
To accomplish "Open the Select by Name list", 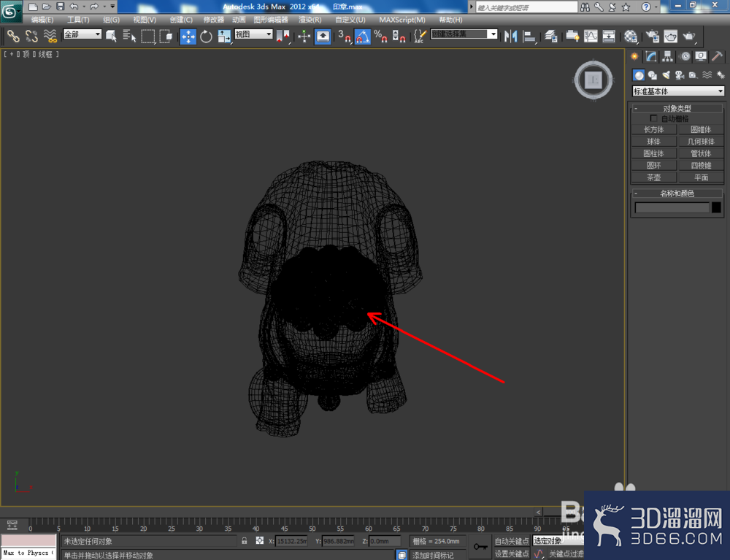I will pos(129,36).
